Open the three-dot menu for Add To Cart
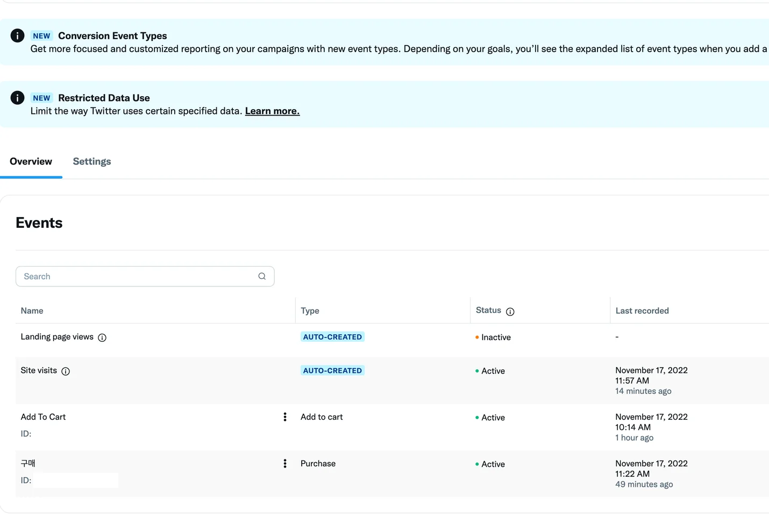The image size is (769, 532). [x=285, y=417]
